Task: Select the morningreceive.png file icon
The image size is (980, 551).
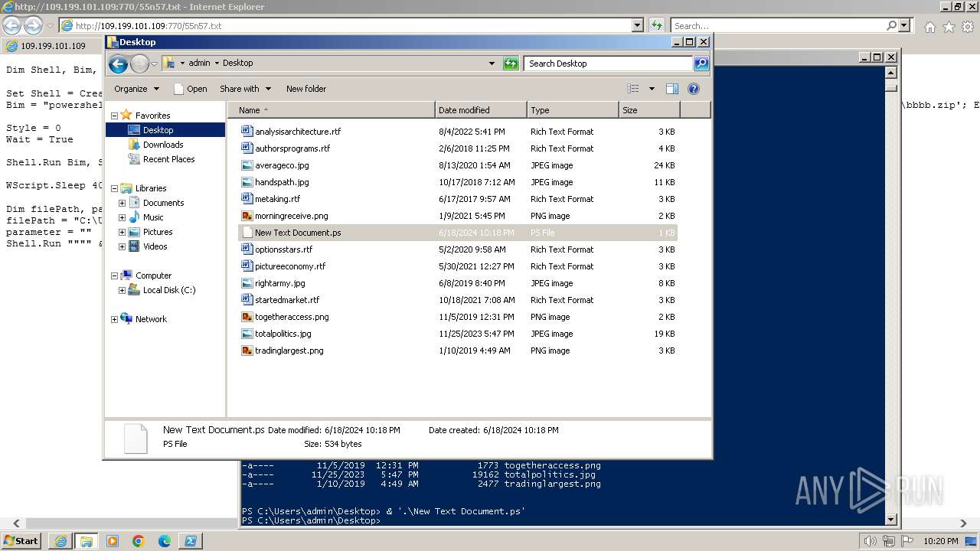Action: coord(247,216)
